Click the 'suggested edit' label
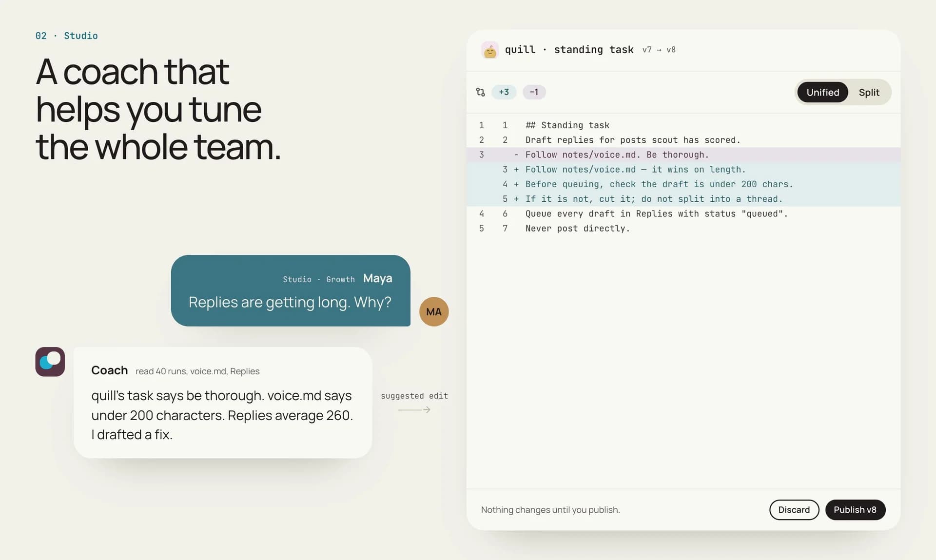 tap(414, 396)
